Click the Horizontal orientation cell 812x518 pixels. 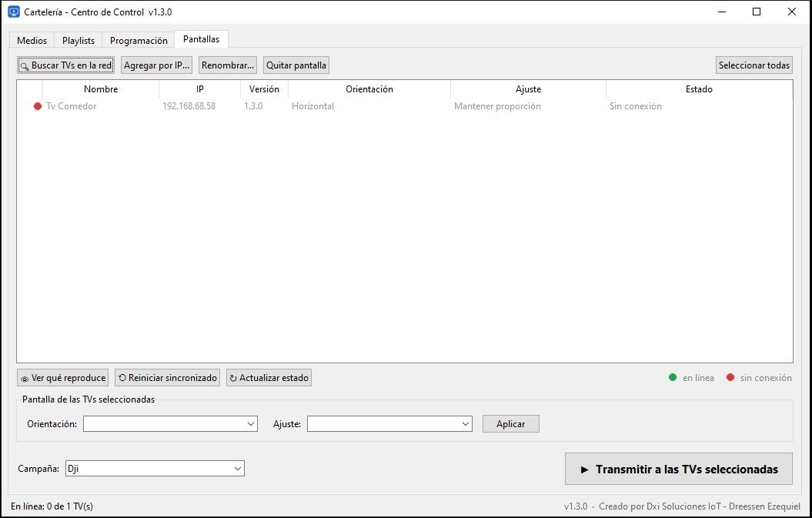312,106
